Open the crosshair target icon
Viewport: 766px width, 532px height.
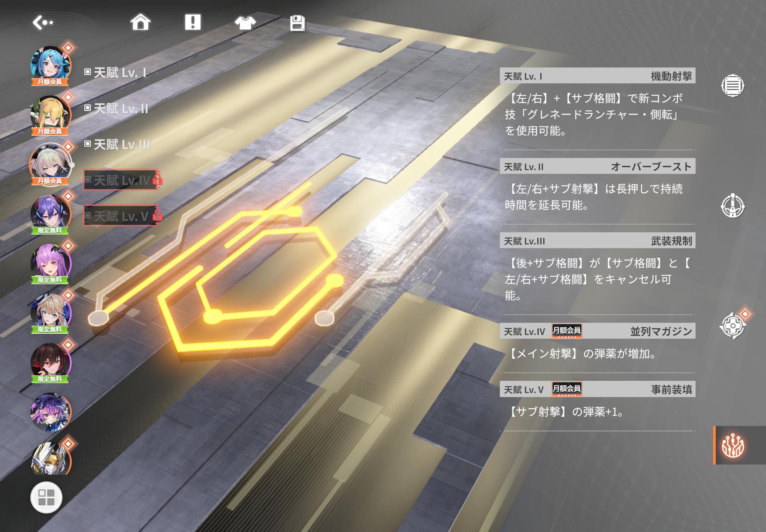coord(732,326)
